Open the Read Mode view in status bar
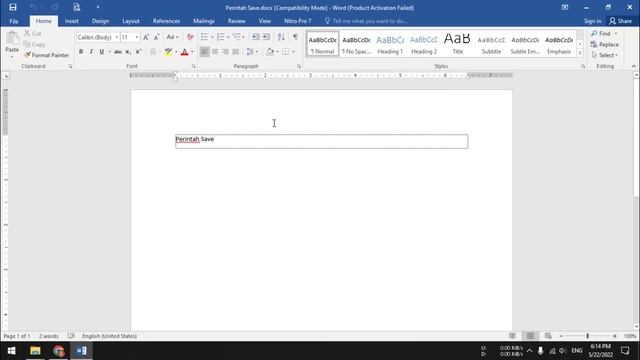This screenshot has width=640, height=360. 512,336
